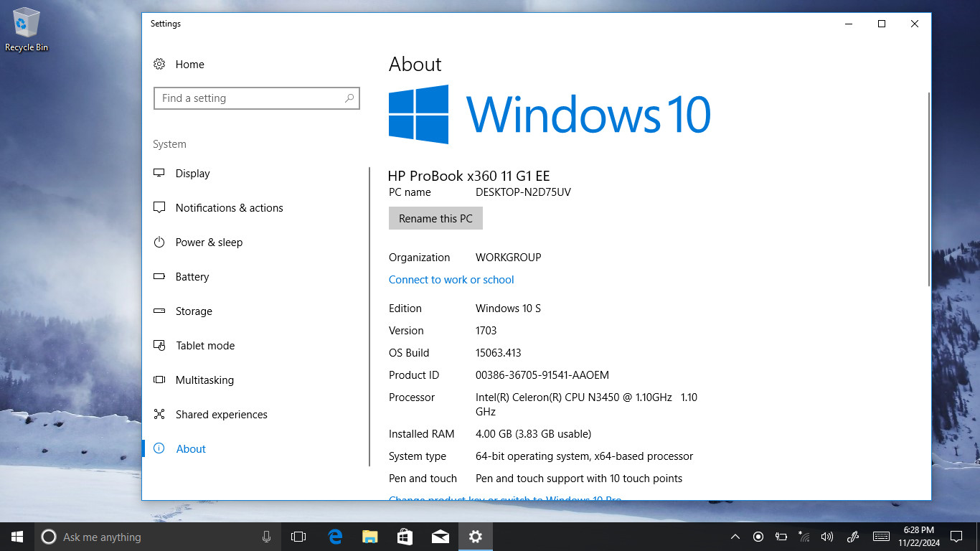
Task: Click the Display monitor icon
Action: click(x=159, y=173)
